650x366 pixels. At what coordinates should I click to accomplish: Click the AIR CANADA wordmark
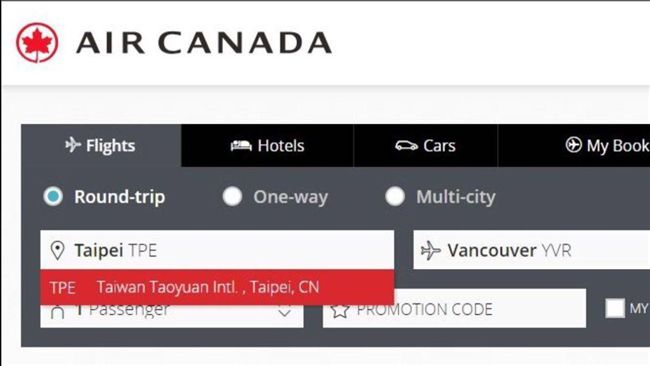(204, 43)
